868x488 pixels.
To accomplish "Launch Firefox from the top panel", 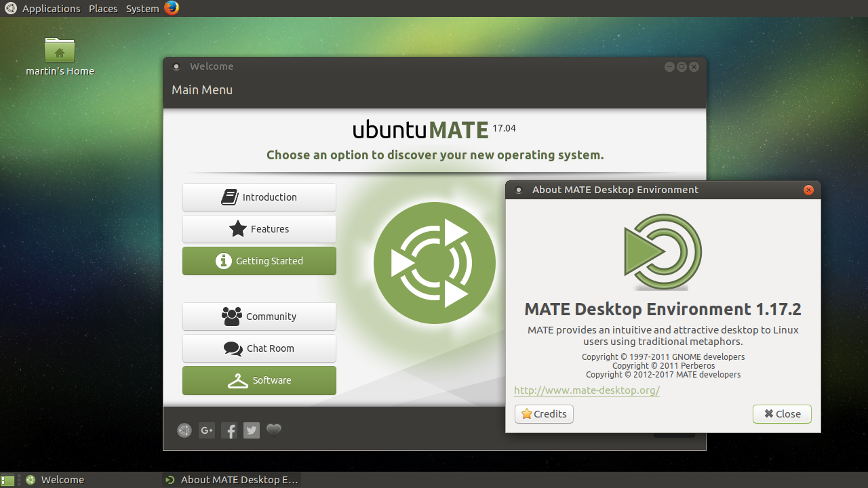I will pyautogui.click(x=172, y=8).
